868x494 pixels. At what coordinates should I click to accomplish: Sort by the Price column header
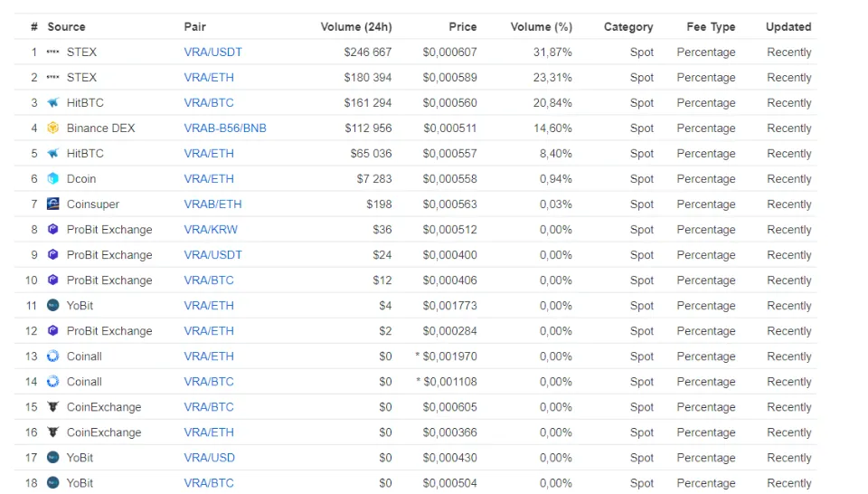[x=463, y=26]
